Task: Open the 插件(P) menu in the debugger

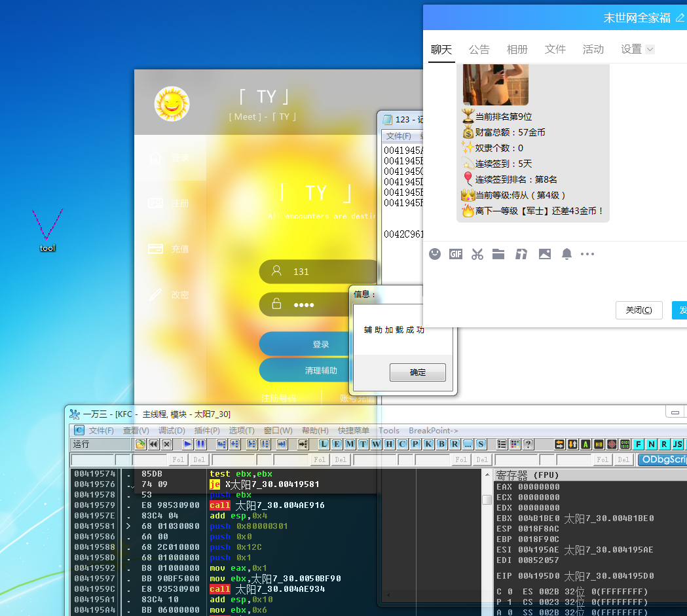Action: click(x=207, y=430)
